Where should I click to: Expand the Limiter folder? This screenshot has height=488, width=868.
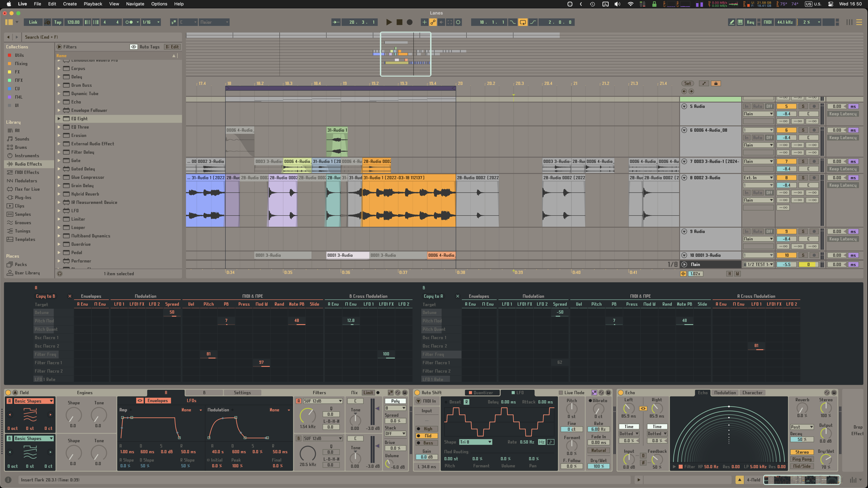click(59, 219)
